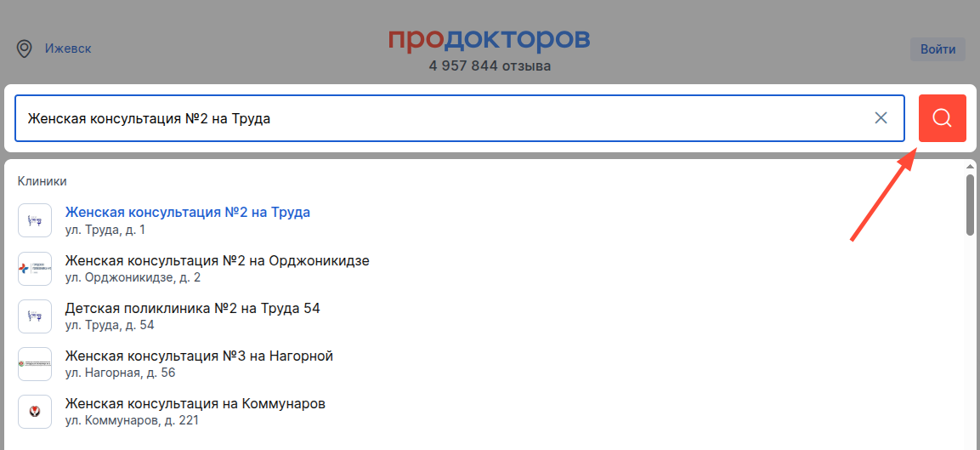Click the scrollbar up arrow in suggestions
This screenshot has width=980, height=450.
[969, 166]
